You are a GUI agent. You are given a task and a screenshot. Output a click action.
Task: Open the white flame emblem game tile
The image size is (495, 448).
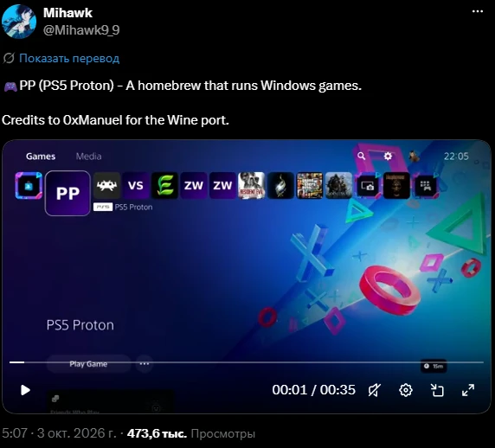[280, 185]
